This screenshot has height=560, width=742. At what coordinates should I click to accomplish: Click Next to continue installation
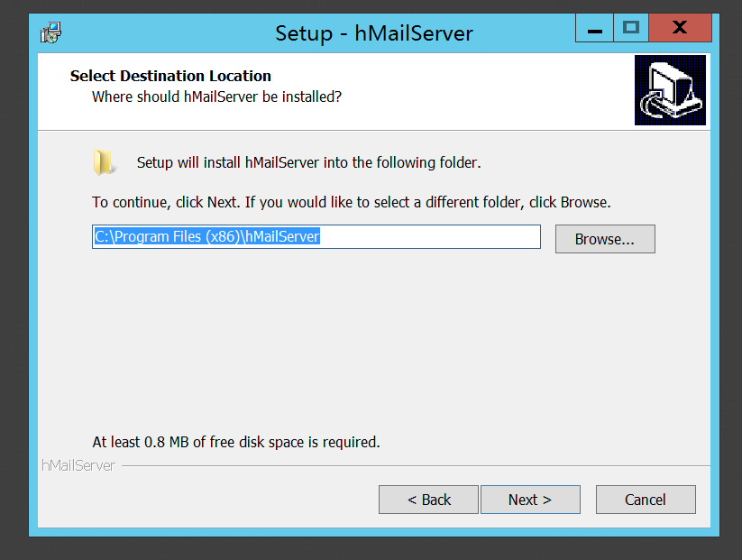[x=530, y=499]
